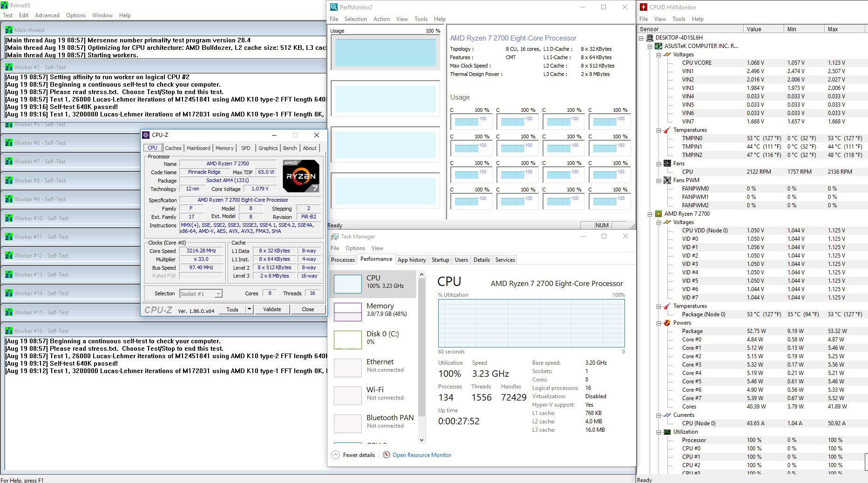The width and height of the screenshot is (868, 483).
Task: Click the Worker #12 Self-Test window icon
Action: [x=9, y=255]
